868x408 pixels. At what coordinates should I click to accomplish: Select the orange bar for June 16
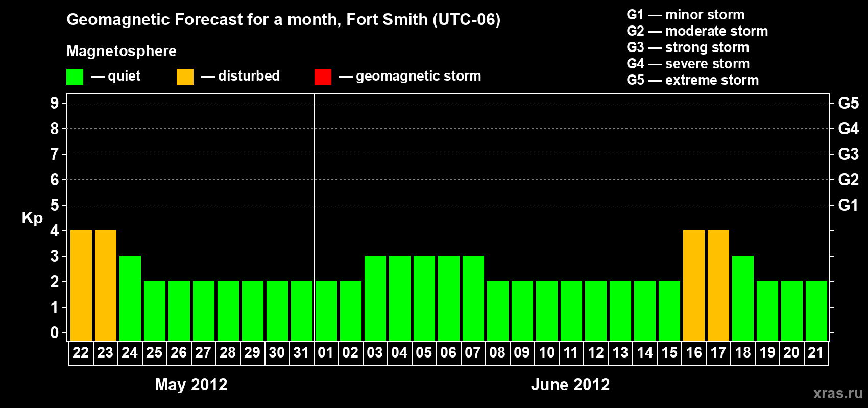tap(694, 286)
